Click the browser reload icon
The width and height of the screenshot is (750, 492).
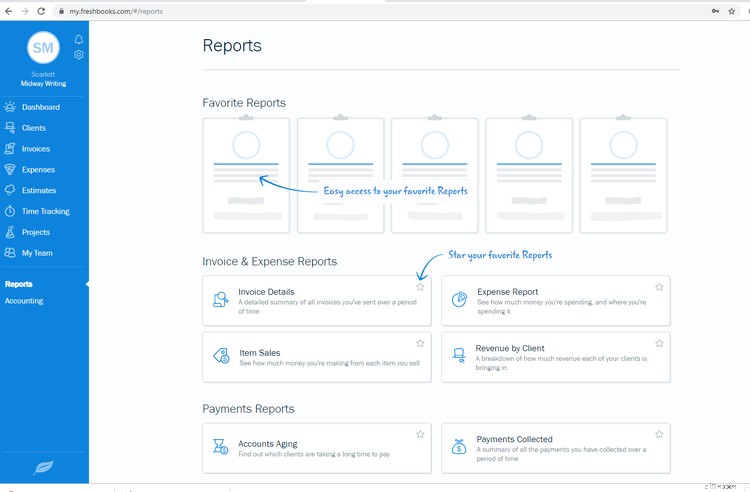click(x=41, y=11)
